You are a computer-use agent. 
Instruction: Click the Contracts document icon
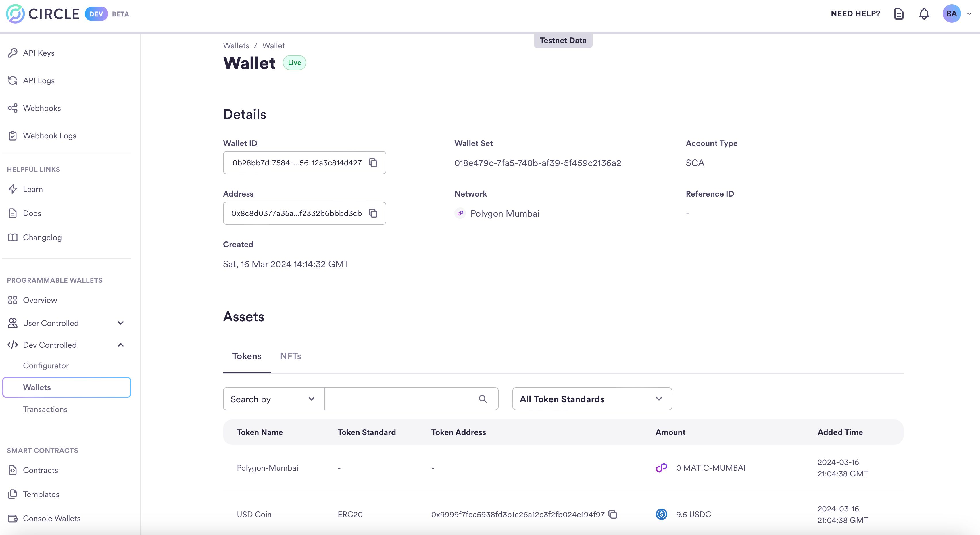tap(13, 470)
